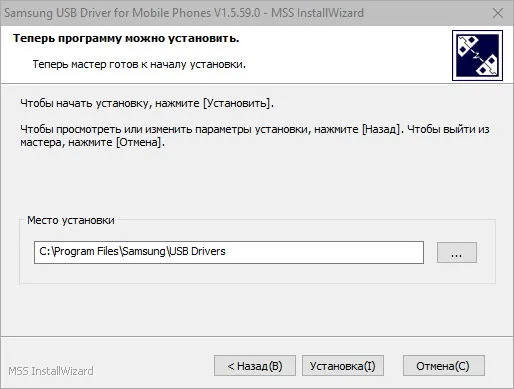Viewport: 514px width, 389px height.
Task: Click the V1.5.59.0 version in the title bar
Action: (237, 13)
